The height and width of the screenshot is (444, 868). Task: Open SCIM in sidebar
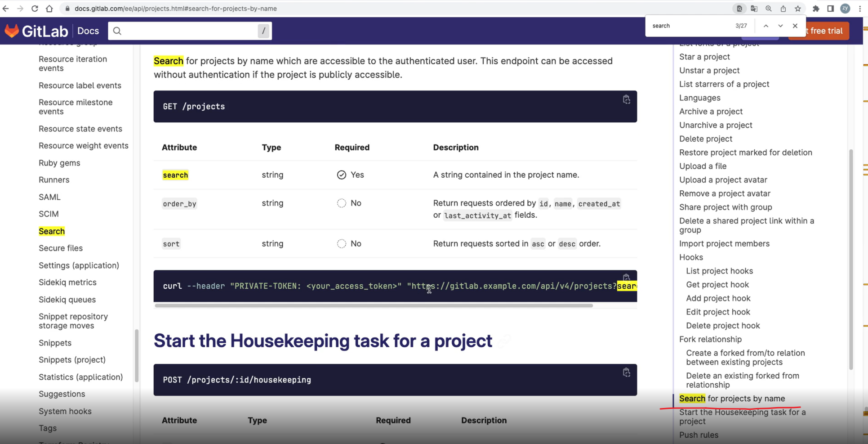[x=49, y=214]
